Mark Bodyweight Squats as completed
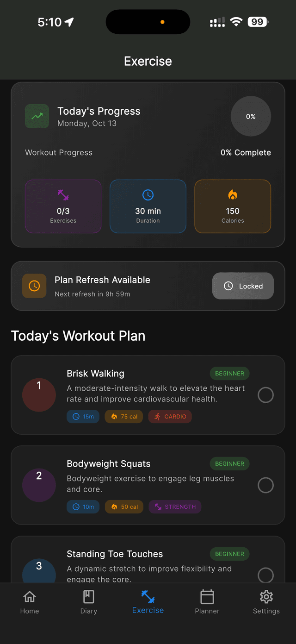Viewport: 296px width, 644px height. [265, 485]
